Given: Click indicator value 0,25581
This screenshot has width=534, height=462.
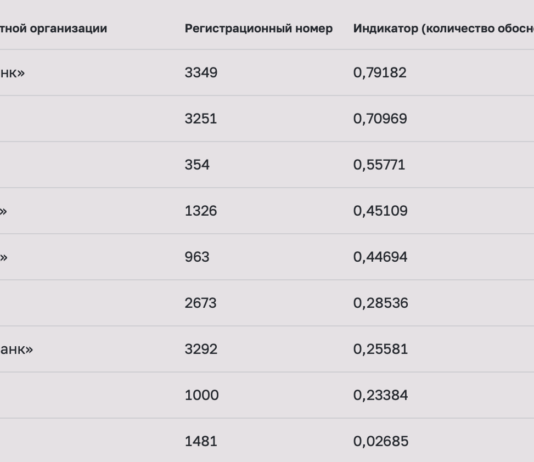Looking at the screenshot, I should (380, 349).
